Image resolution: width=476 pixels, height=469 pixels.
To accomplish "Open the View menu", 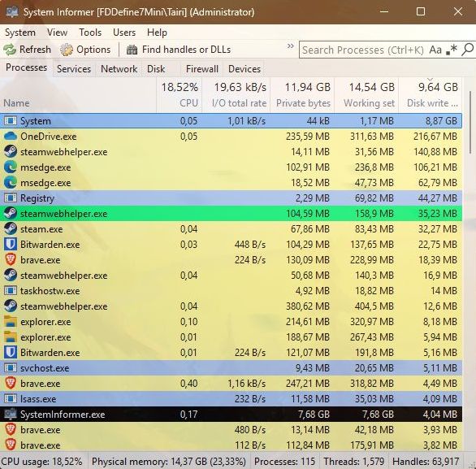I will (x=57, y=33).
